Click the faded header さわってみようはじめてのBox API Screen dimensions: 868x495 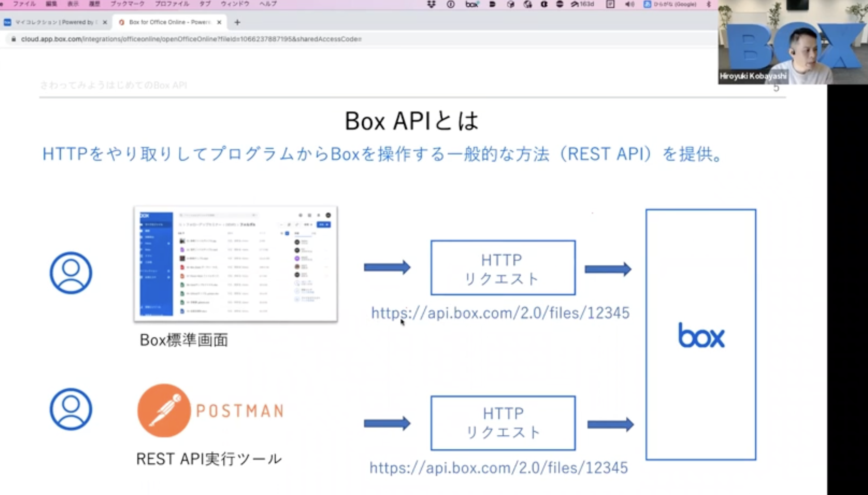click(x=113, y=85)
